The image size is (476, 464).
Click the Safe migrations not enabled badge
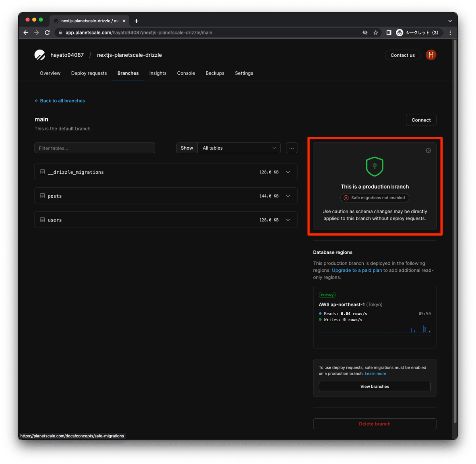click(x=375, y=198)
